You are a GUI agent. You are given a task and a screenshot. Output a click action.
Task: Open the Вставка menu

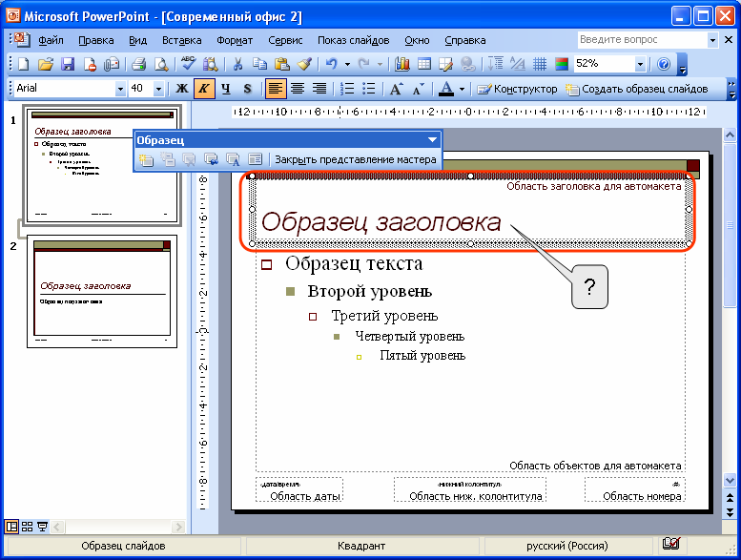(182, 41)
